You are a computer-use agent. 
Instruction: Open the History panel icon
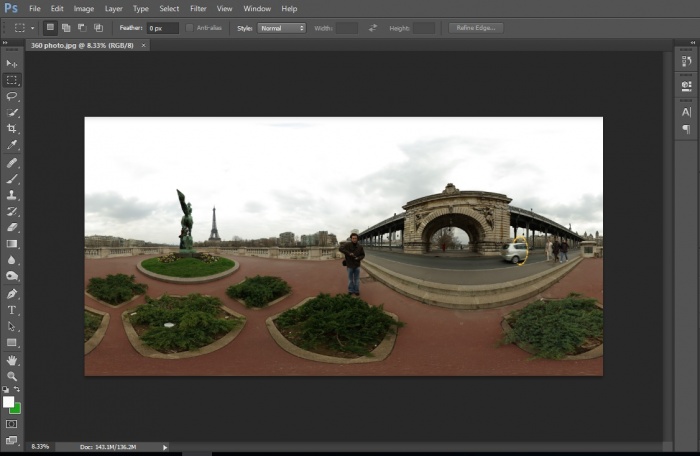click(686, 62)
